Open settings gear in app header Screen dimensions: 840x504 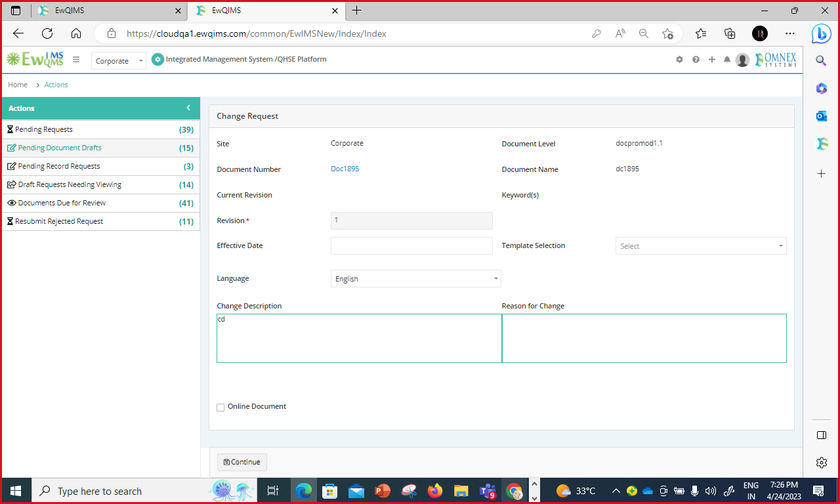click(679, 60)
